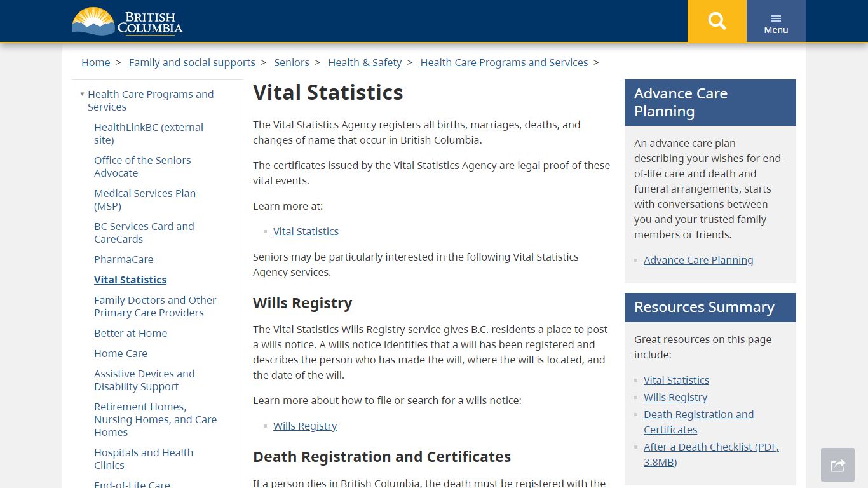The width and height of the screenshot is (868, 488).
Task: Open HealthLinkBC (external site) sidebar item
Action: tap(149, 133)
